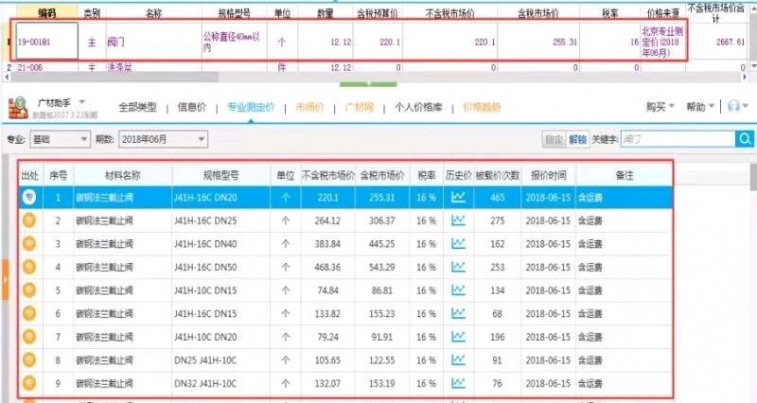Click the 关键字 search input field
Image resolution: width=757 pixels, height=403 pixels.
678,139
